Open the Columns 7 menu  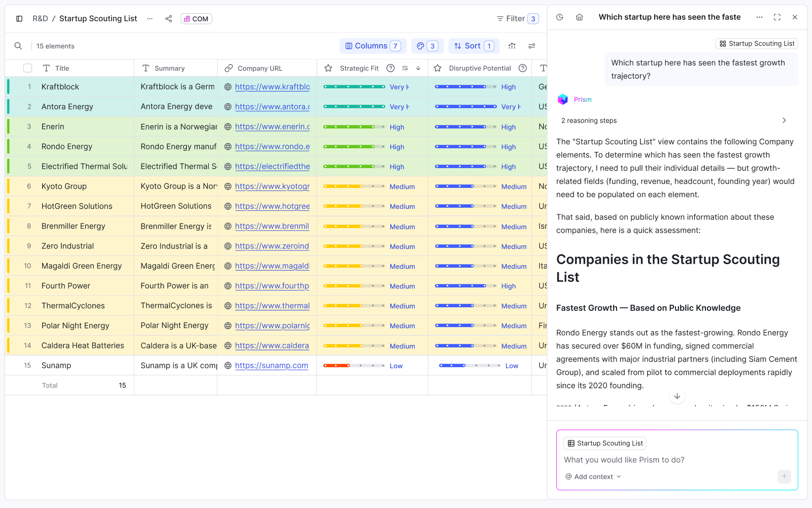[373, 46]
